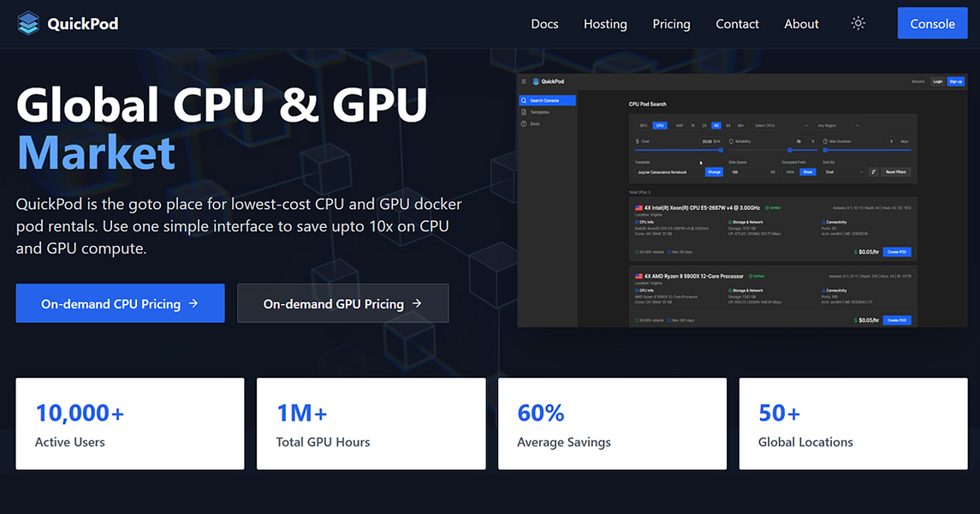Click the Docs sidebar icon in the preview
This screenshot has width=980, height=514.
coord(524,124)
